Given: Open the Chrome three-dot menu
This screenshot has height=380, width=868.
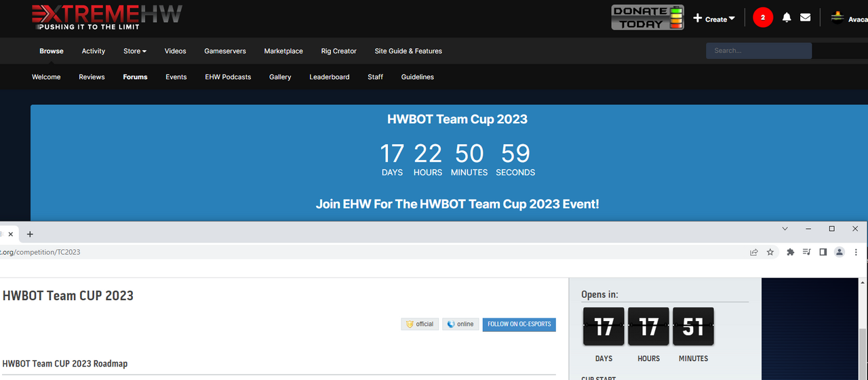Looking at the screenshot, I should click(x=857, y=252).
